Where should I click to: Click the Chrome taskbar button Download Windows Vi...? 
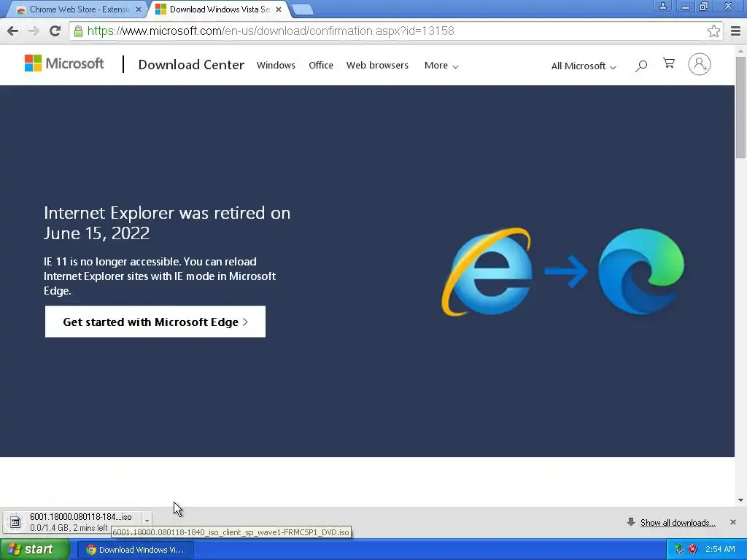click(135, 550)
